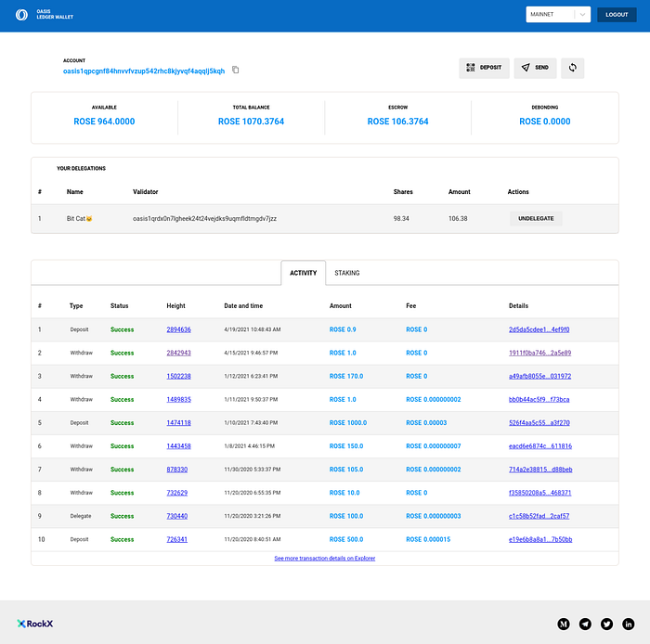Click the refresh balance icon button
The width and height of the screenshot is (650, 644).
(573, 68)
